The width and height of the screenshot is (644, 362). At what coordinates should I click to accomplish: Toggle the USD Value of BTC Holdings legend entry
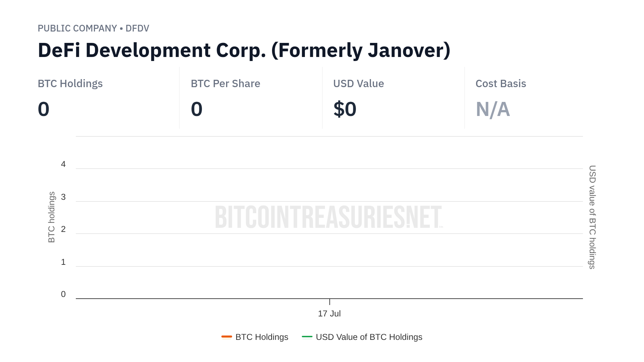pyautogui.click(x=369, y=337)
